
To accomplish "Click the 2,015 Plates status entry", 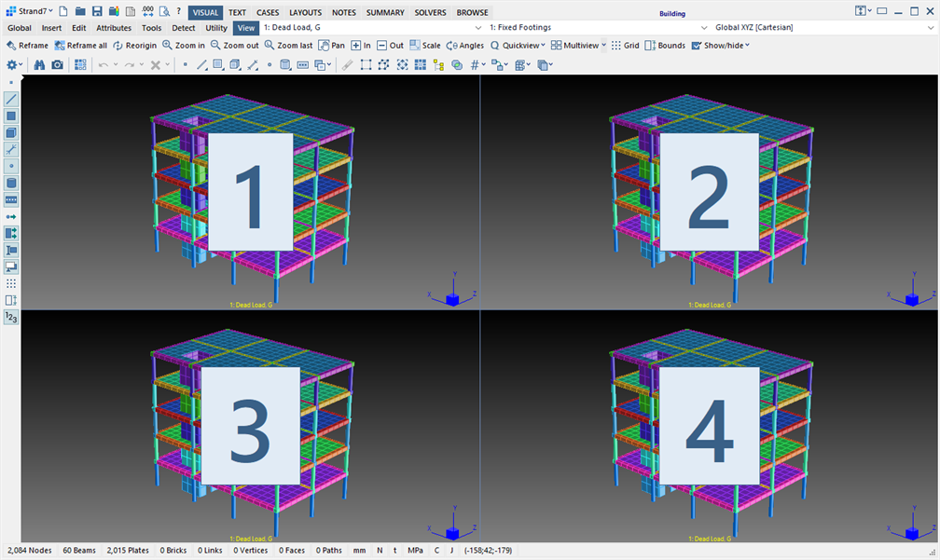I will [x=128, y=551].
